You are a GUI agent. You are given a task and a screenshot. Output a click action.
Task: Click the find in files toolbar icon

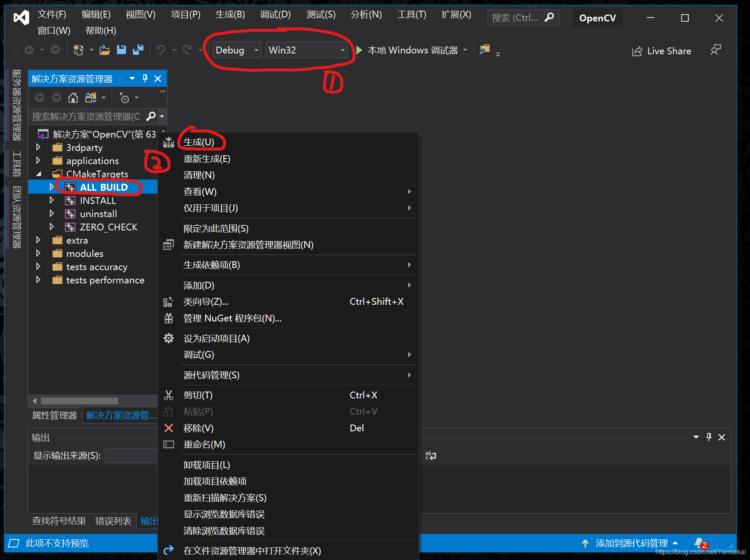[x=485, y=50]
